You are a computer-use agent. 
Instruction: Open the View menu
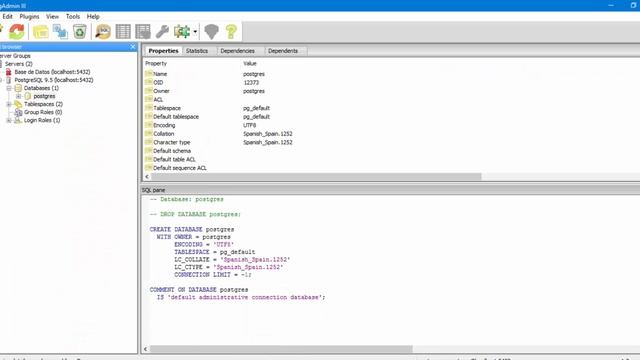coord(52,16)
